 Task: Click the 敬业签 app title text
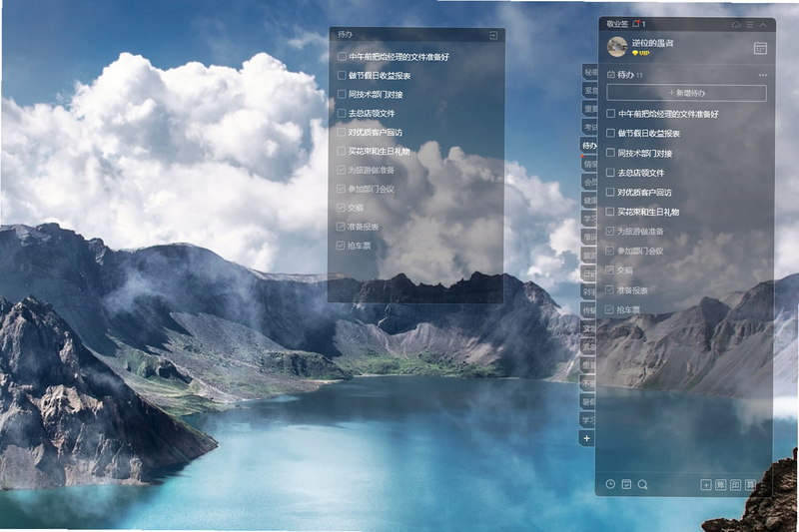(x=617, y=24)
